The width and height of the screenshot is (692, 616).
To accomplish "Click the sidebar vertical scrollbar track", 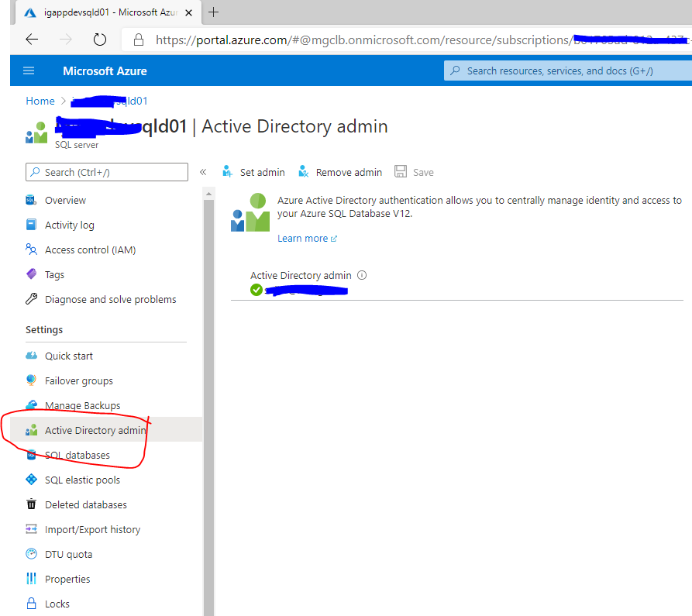I will [208, 408].
